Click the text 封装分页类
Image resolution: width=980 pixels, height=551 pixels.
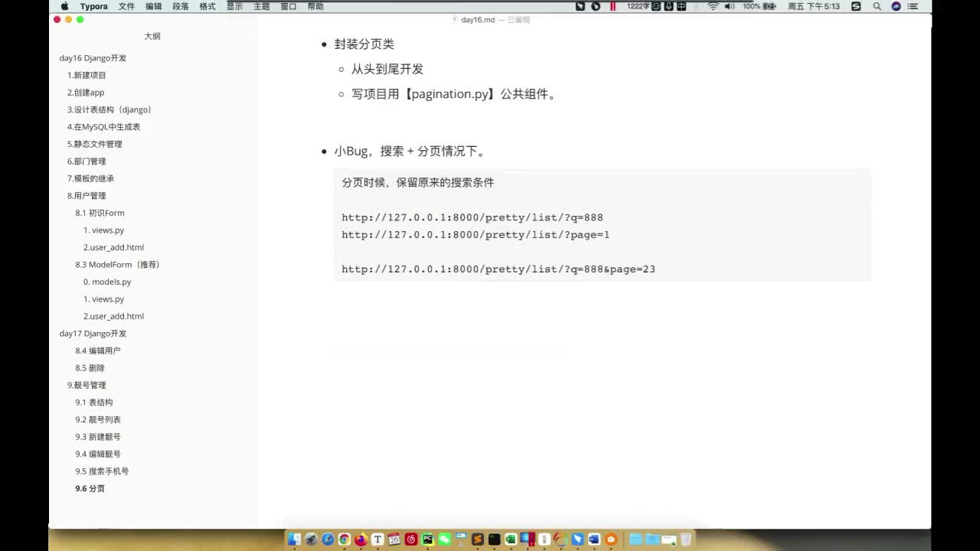point(364,44)
